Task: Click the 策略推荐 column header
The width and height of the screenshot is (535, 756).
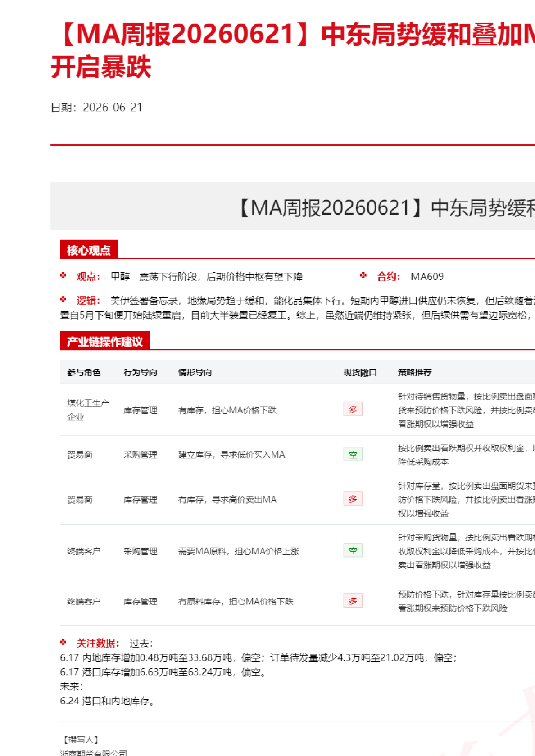Action: tap(415, 372)
